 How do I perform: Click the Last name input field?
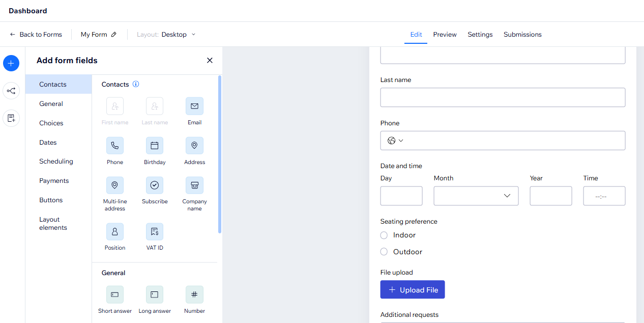click(x=503, y=97)
